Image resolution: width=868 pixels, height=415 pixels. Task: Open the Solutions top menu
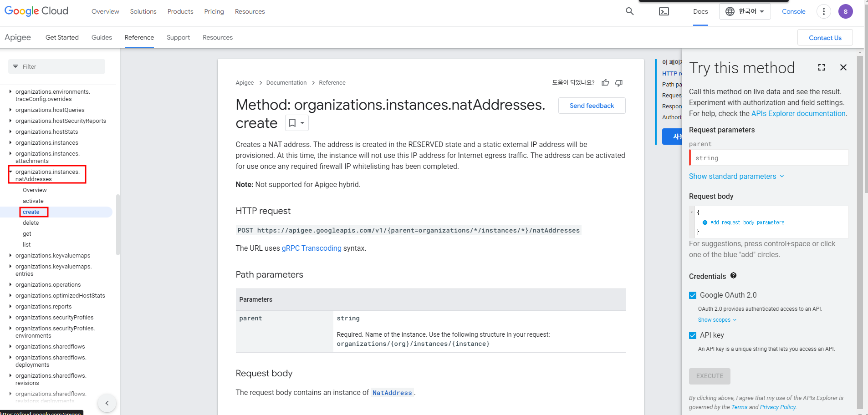click(x=143, y=11)
